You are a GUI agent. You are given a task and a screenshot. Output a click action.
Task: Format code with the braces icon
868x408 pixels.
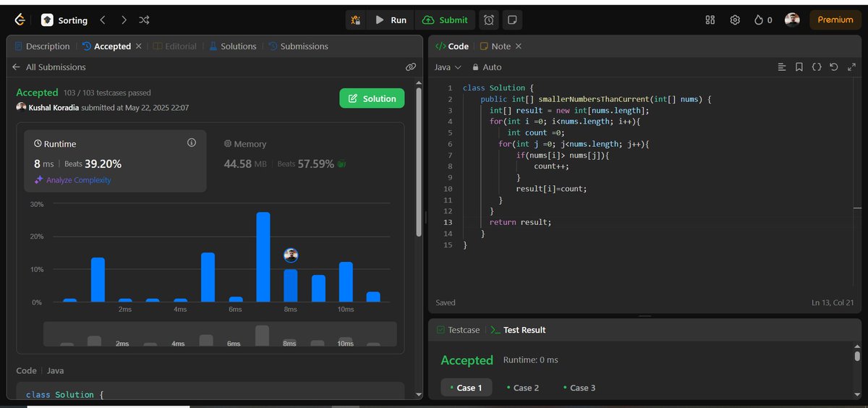coord(817,67)
